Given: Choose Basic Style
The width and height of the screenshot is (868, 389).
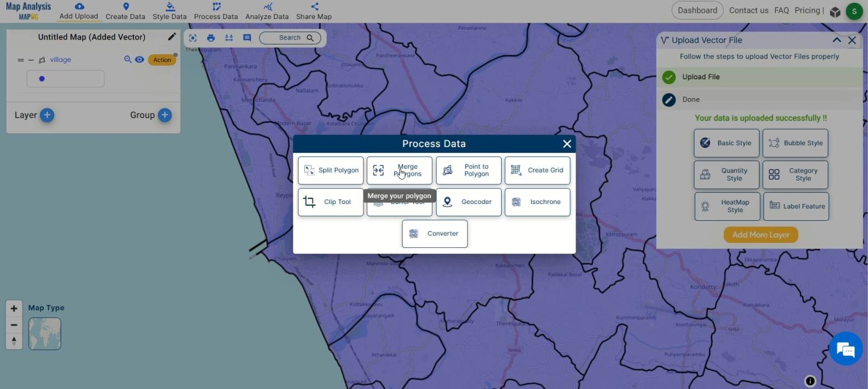Looking at the screenshot, I should pos(726,143).
